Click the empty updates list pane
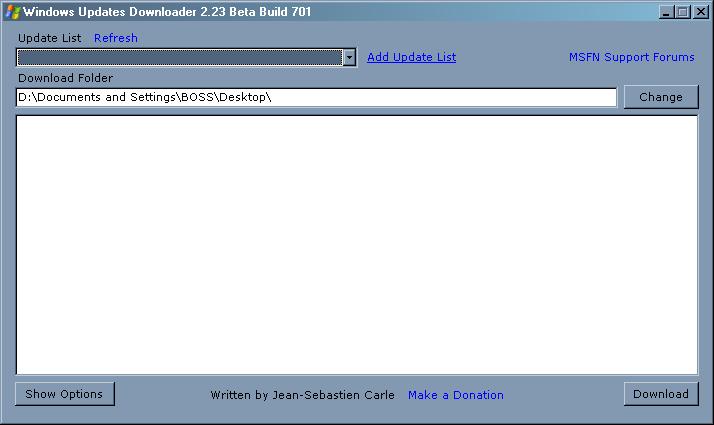714x425 pixels. click(356, 245)
